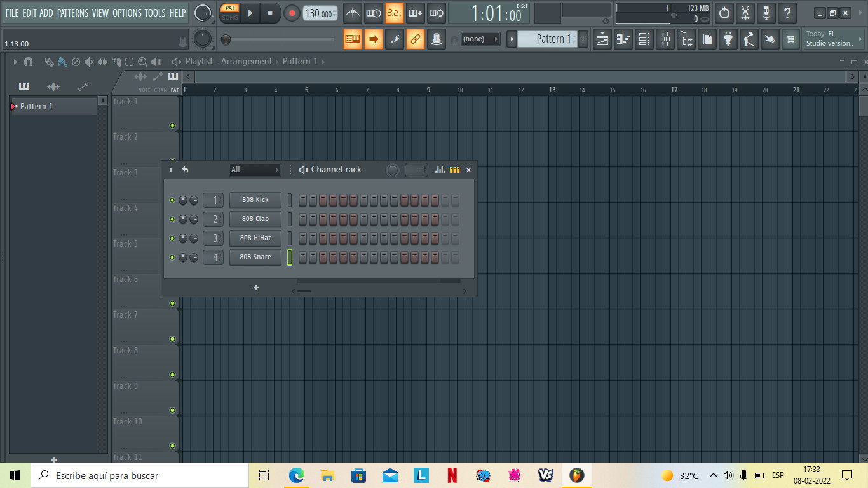Toggle the magnet snap icon in playlist
Viewport: 868px width, 488px height.
pos(28,62)
